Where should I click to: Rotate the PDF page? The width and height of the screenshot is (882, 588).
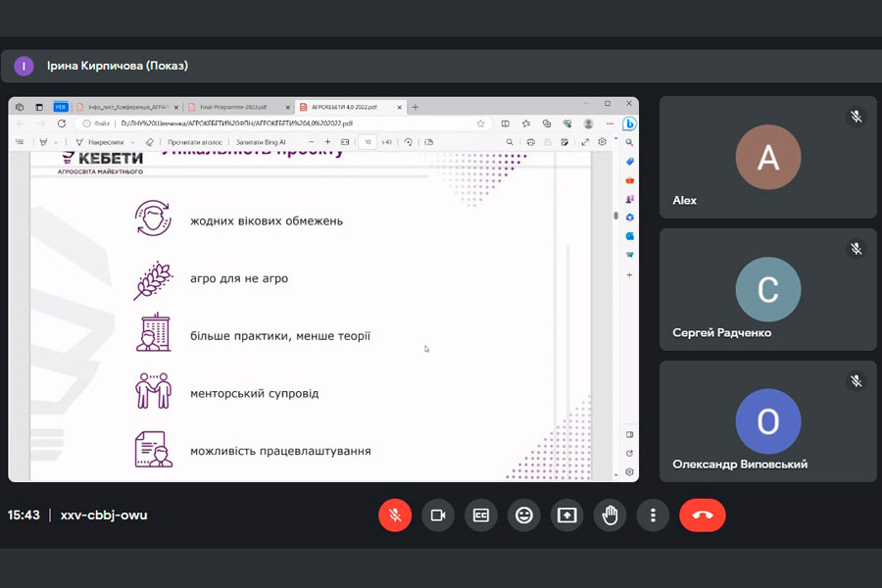point(409,142)
